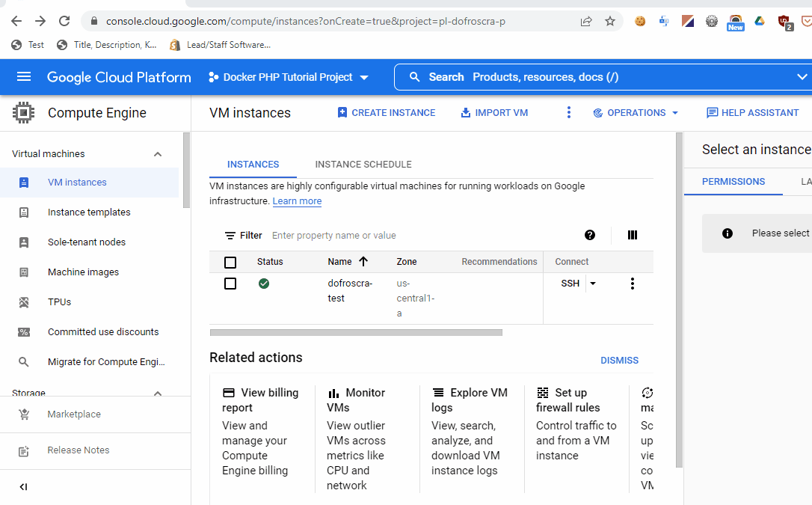
Task: Click the CREATE INSTANCE button
Action: pyautogui.click(x=387, y=113)
